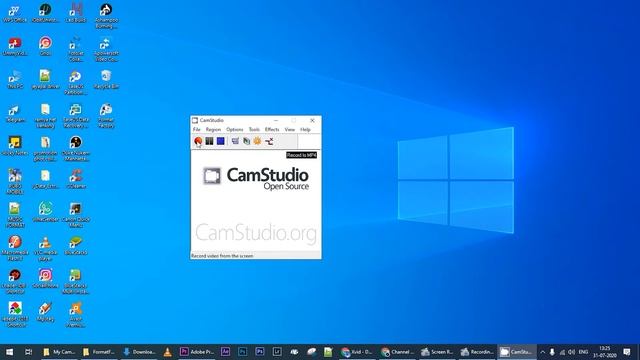The width and height of the screenshot is (640, 360).
Task: Select the Telegram desktop shortcut
Action: point(15,113)
